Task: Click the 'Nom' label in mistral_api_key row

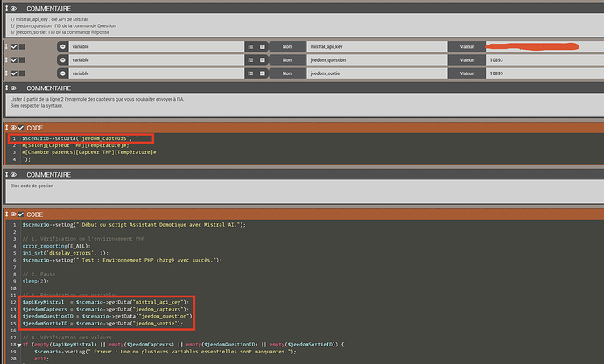Action: click(x=287, y=46)
